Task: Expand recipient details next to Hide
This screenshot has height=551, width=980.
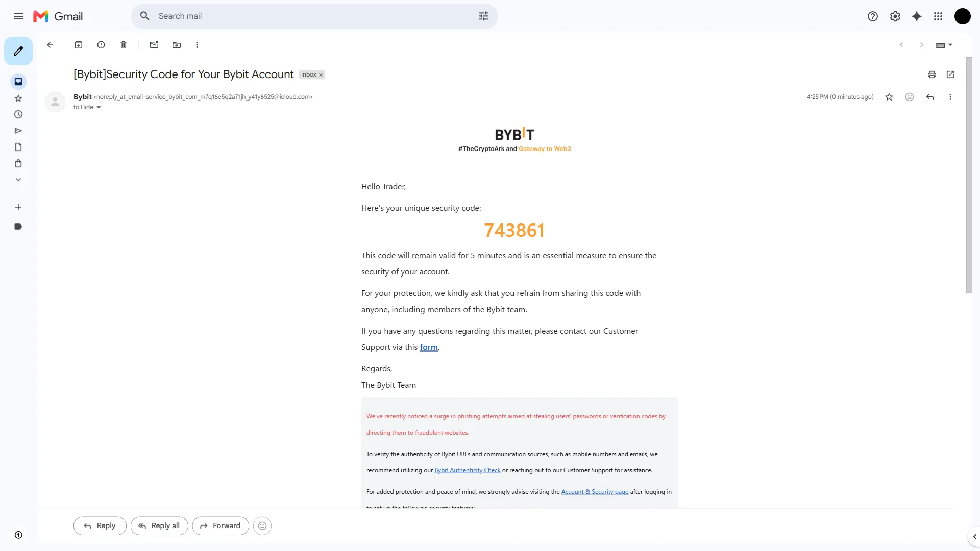Action: pos(99,108)
